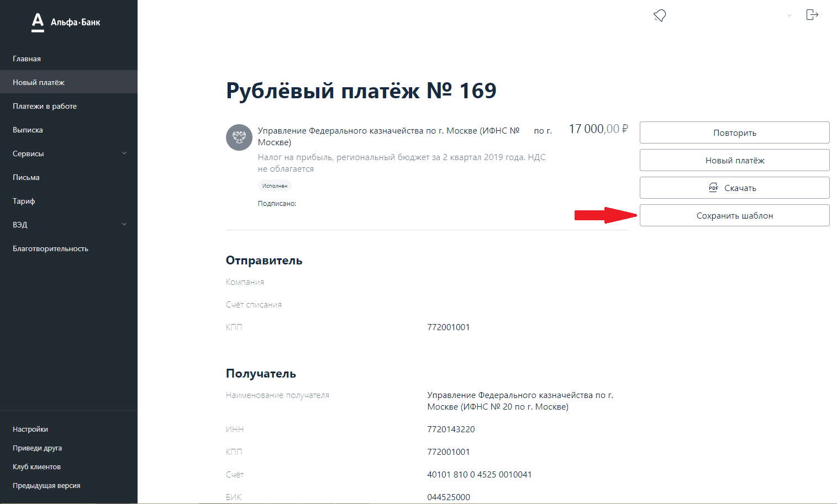
Task: Click the Новый платёж button on right
Action: click(734, 160)
